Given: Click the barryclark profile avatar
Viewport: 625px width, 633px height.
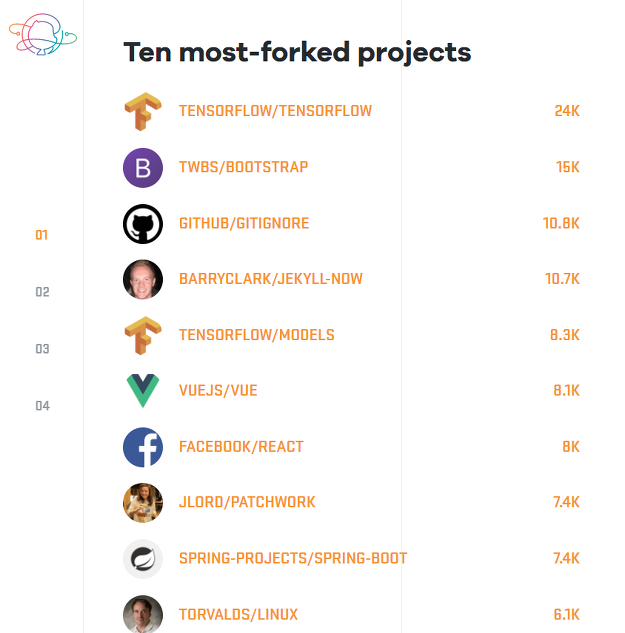Looking at the screenshot, I should pos(143,279).
